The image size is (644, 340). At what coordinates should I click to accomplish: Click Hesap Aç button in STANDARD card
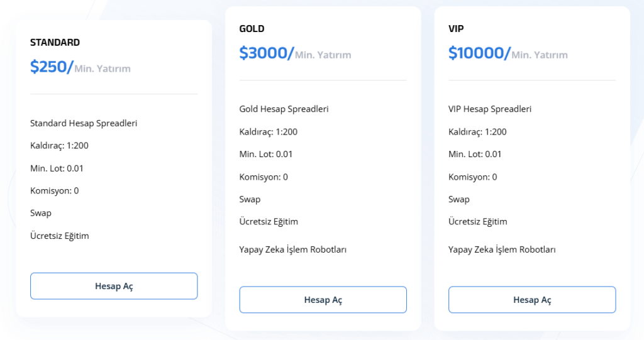[114, 286]
